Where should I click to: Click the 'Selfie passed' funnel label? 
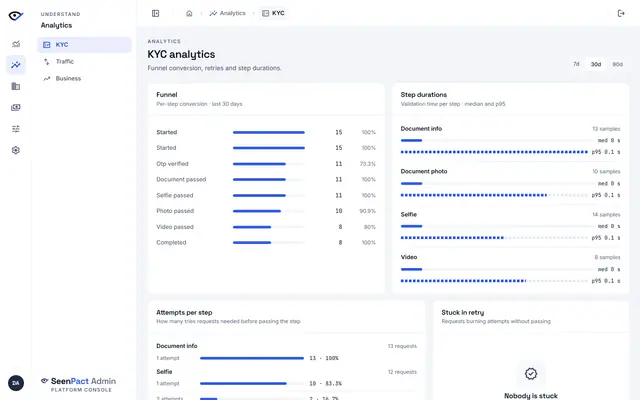pos(175,196)
